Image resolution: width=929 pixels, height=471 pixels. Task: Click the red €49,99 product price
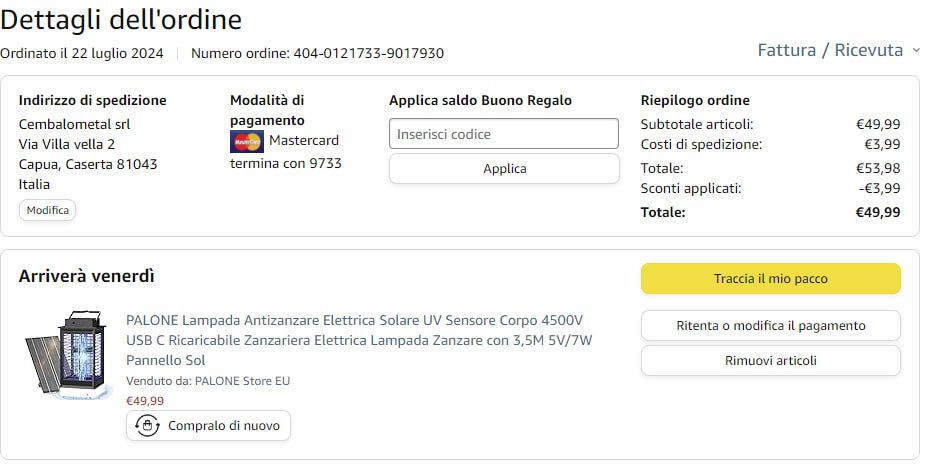pyautogui.click(x=145, y=401)
